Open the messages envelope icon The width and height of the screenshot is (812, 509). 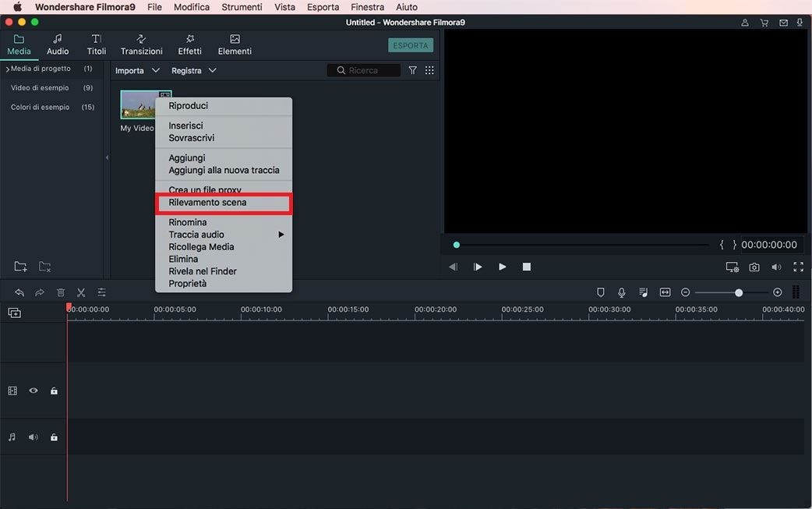click(x=783, y=23)
